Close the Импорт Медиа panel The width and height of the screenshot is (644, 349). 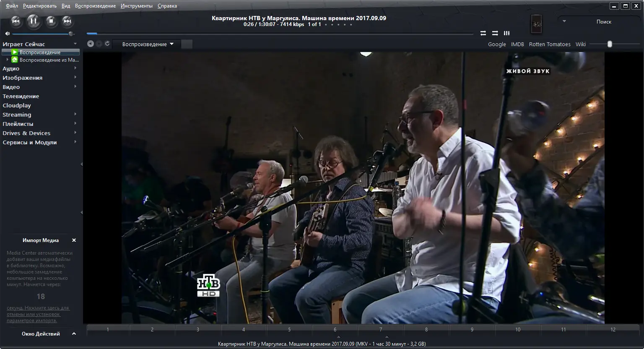tap(74, 240)
